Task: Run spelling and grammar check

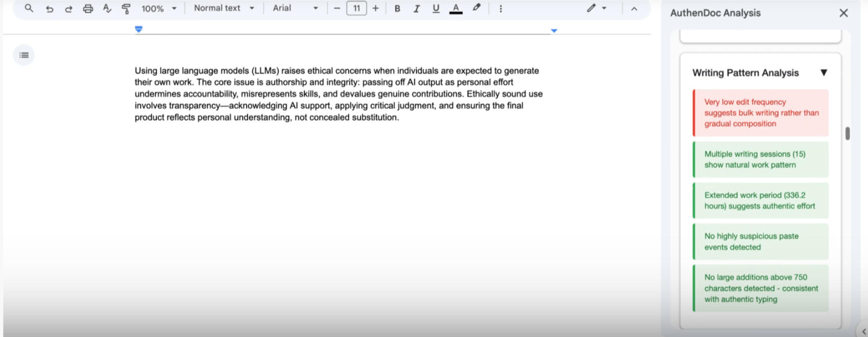Action: pos(107,8)
